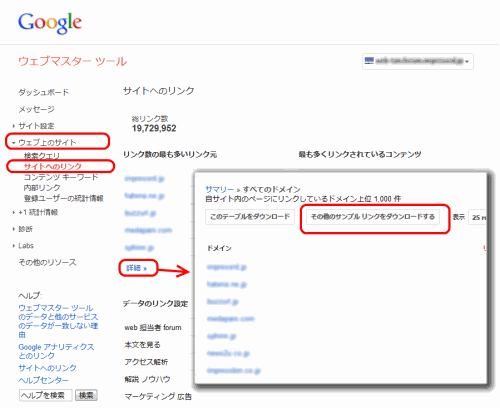Open 登録ユーザーの統計情報 submenu item

[63, 198]
